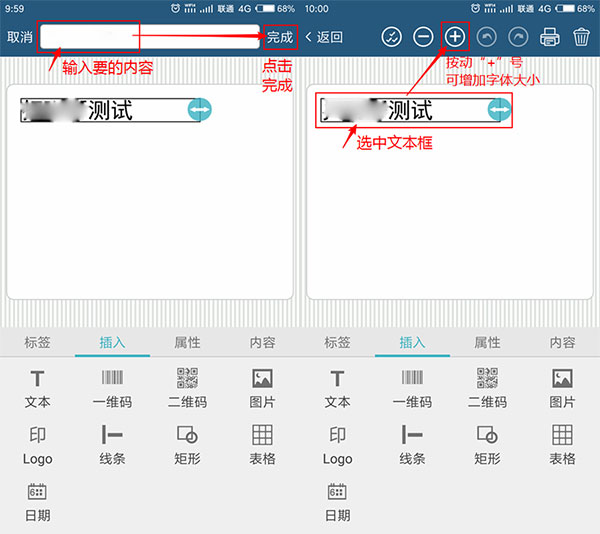Insert a 二维码 QR code on the left phone screen
This screenshot has width=600, height=534.
click(x=187, y=388)
